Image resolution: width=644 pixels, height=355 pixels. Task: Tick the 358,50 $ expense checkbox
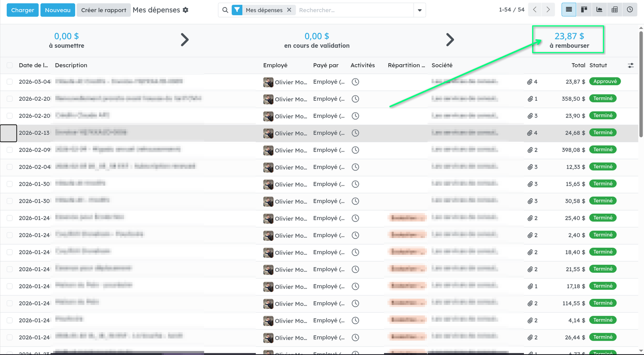(x=10, y=99)
